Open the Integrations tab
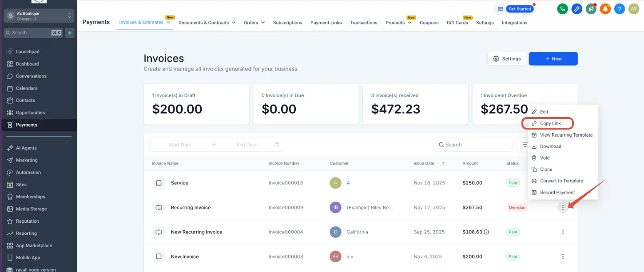 [514, 23]
